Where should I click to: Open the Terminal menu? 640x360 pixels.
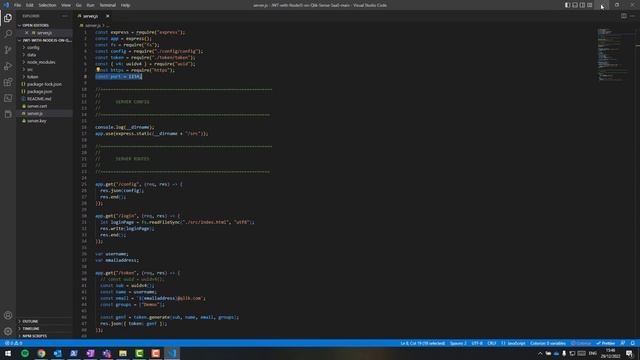(x=108, y=5)
